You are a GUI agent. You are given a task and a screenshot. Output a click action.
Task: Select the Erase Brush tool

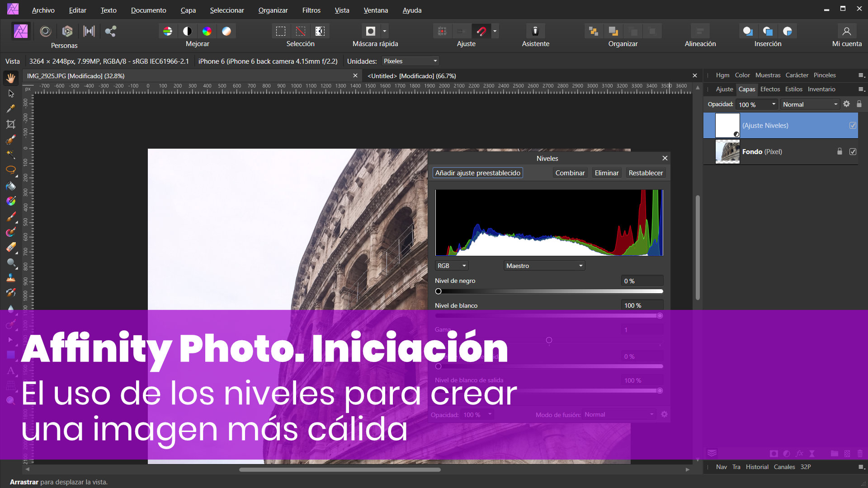point(11,247)
